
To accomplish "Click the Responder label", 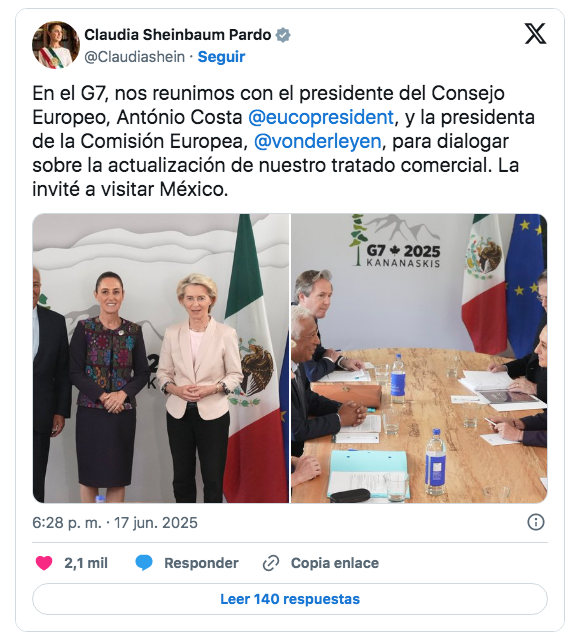I will [201, 563].
